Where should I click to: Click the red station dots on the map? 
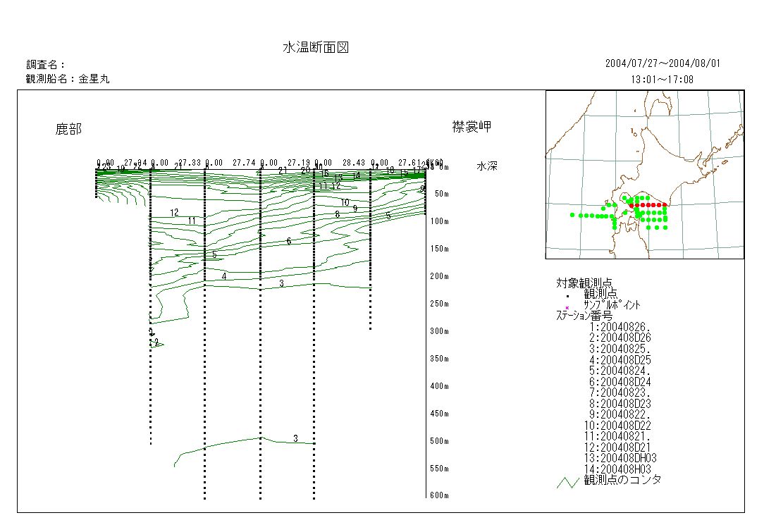pyautogui.click(x=648, y=204)
